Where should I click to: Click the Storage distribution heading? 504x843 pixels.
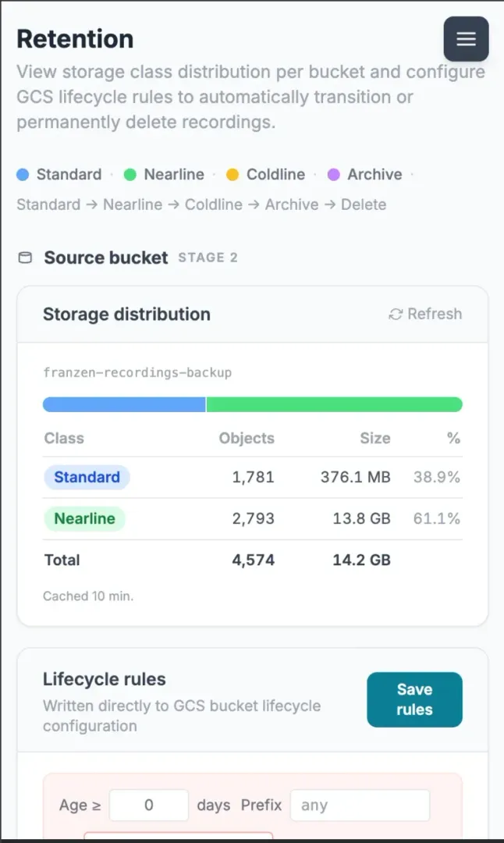127,314
